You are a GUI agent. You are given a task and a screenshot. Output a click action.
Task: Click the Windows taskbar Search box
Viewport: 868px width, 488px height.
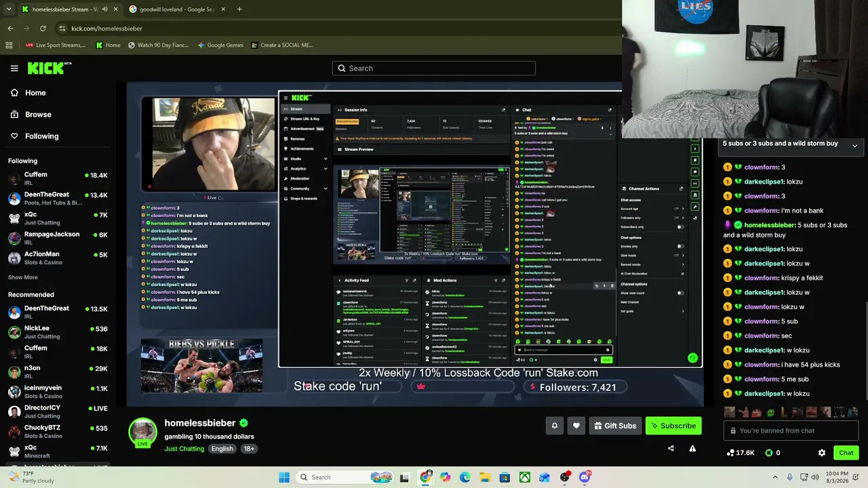[x=344, y=477]
